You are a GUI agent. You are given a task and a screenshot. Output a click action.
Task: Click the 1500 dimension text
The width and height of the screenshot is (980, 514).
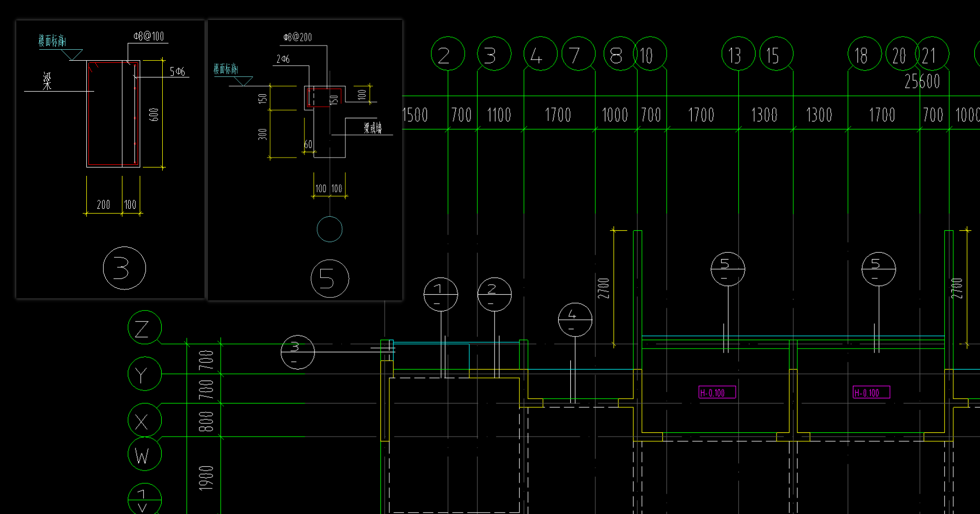[415, 115]
